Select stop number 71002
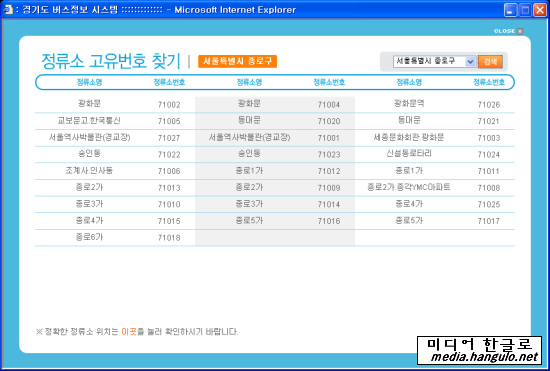Image resolution: width=550 pixels, height=371 pixels. [169, 104]
